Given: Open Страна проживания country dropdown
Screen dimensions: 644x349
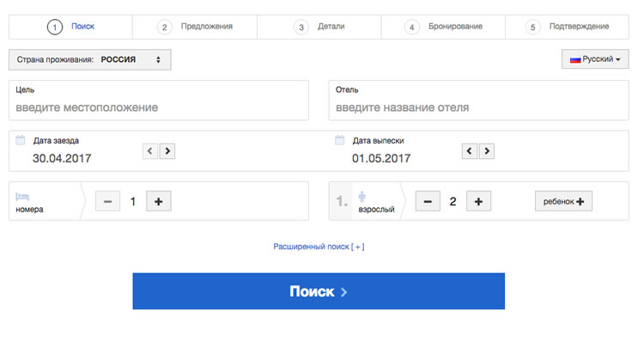Looking at the screenshot, I should [90, 59].
